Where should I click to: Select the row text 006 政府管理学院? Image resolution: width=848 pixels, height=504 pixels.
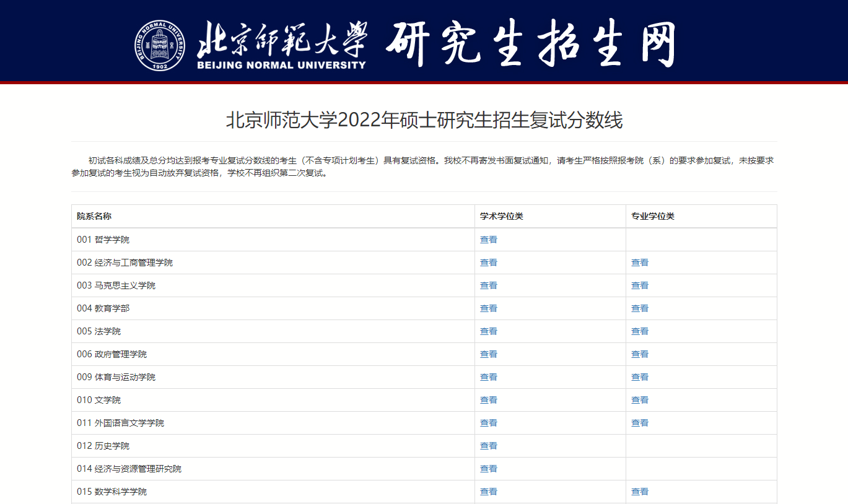coord(112,354)
